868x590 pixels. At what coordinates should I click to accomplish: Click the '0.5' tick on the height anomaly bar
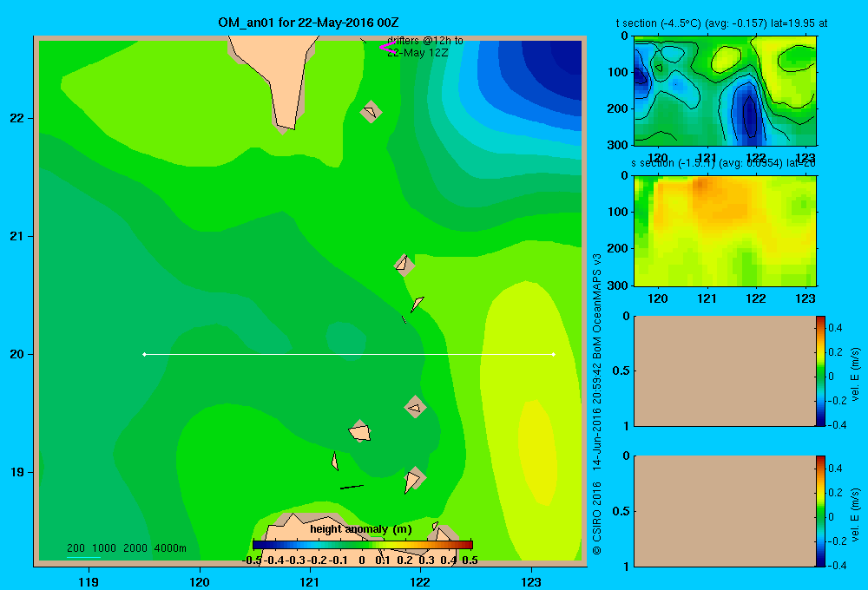coord(470,560)
